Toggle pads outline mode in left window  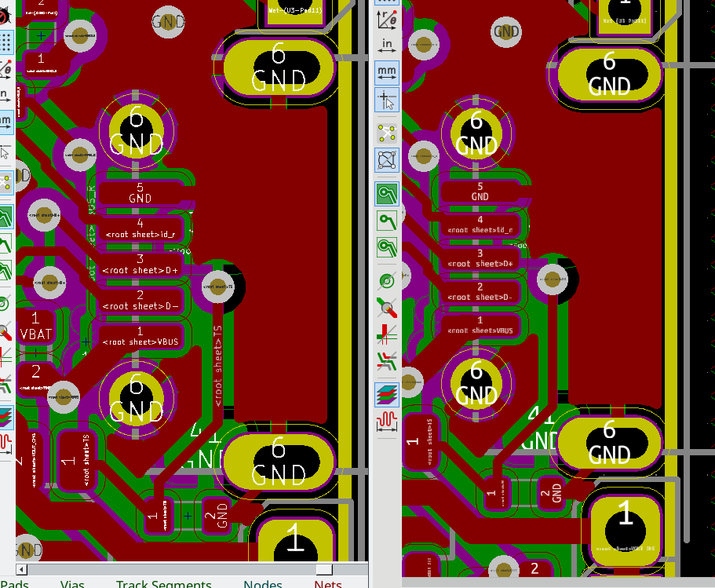click(x=5, y=304)
